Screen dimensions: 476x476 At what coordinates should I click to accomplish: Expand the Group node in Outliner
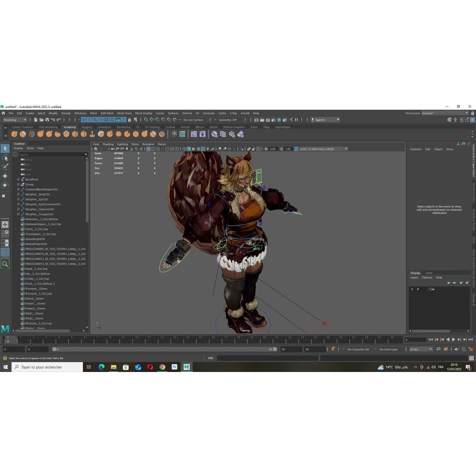pyautogui.click(x=18, y=184)
